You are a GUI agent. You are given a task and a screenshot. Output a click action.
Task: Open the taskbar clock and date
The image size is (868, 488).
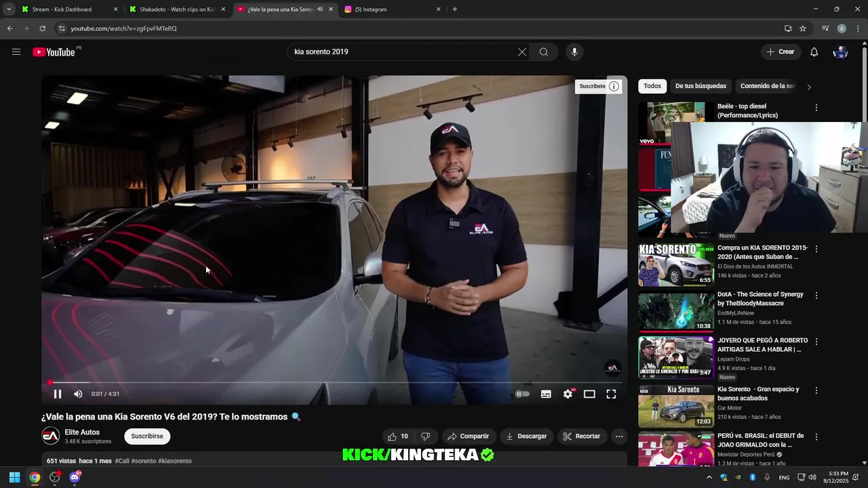[835, 477]
